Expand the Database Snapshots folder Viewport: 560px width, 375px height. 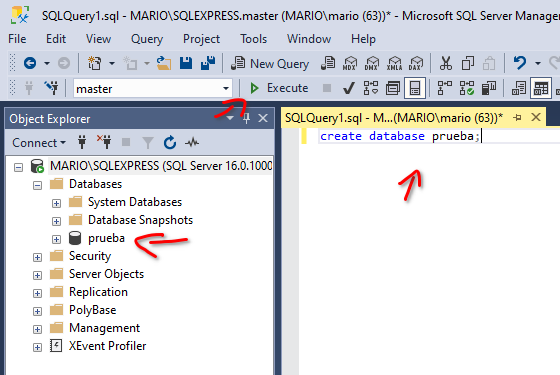pyautogui.click(x=56, y=221)
